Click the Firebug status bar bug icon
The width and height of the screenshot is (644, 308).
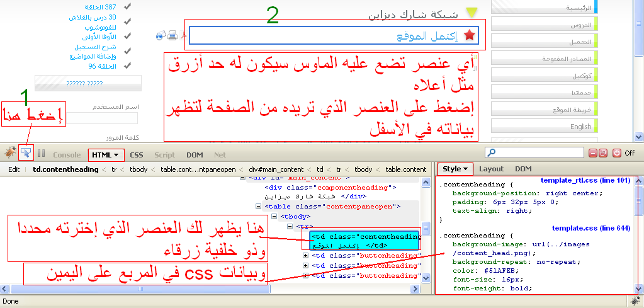(636, 300)
